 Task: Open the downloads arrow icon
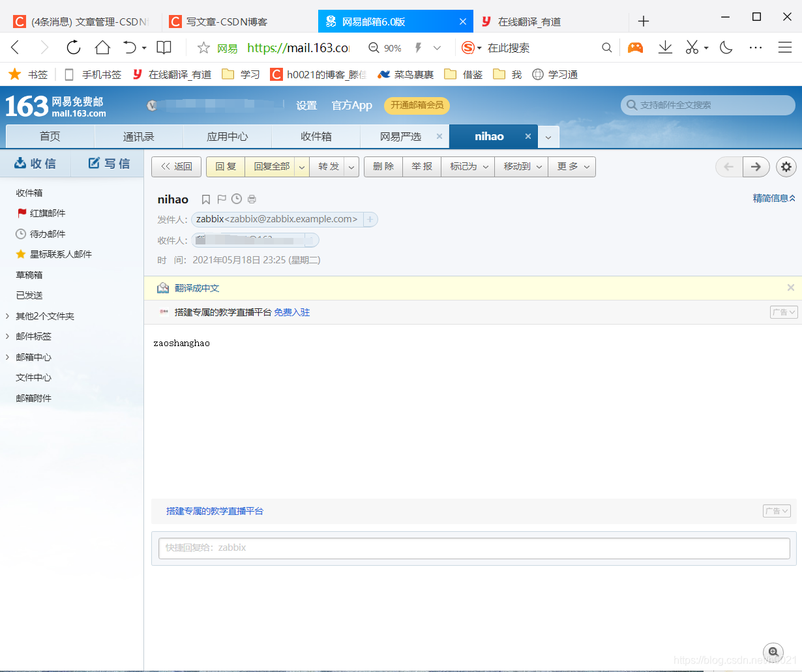[x=665, y=48]
